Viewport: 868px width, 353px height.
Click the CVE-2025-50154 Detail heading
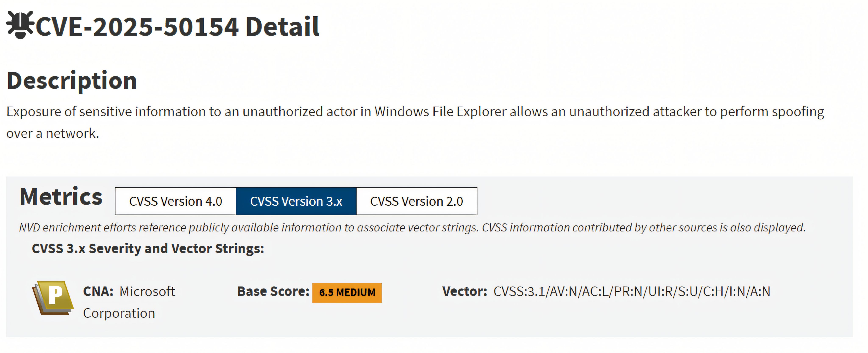[x=177, y=26]
